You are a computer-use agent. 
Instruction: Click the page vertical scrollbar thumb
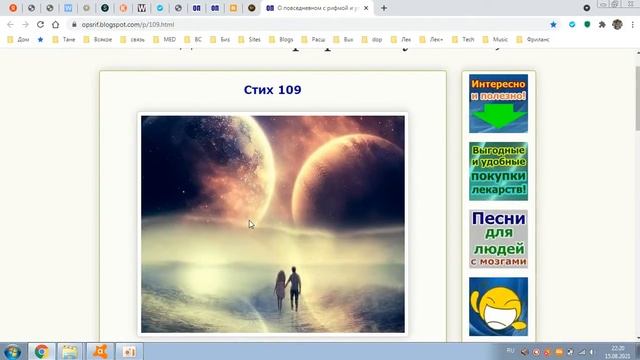click(x=638, y=98)
